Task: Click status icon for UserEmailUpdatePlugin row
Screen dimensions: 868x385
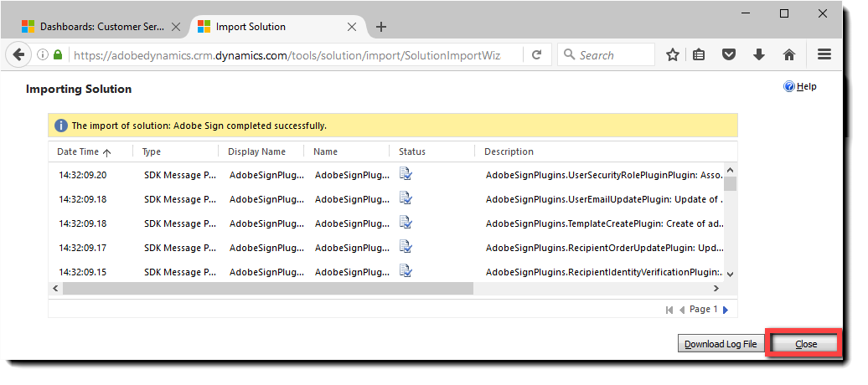Action: pos(406,198)
